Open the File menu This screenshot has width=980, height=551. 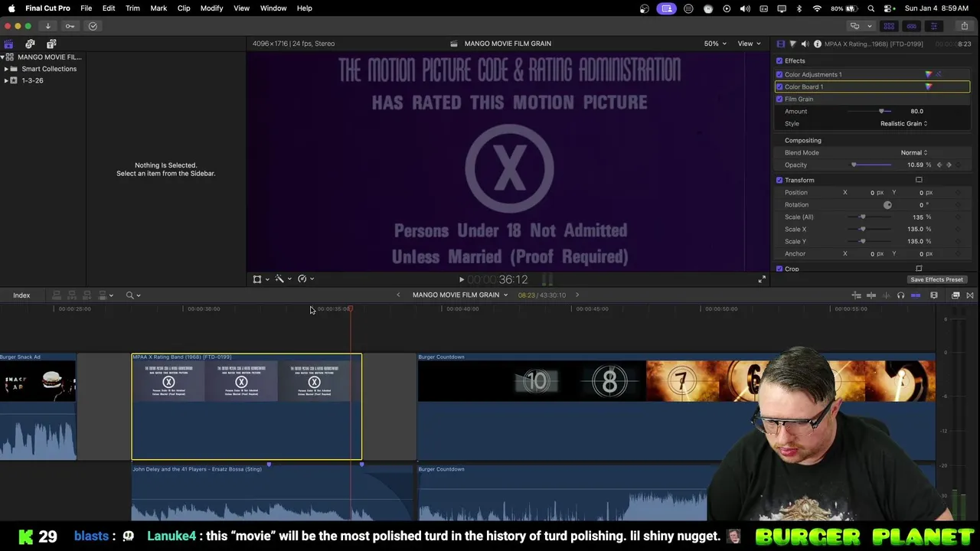click(86, 8)
